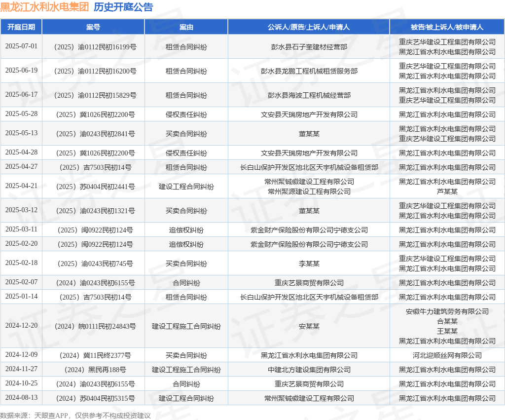This screenshot has width=505, height=420.
Task: Select date cell 2025-03-11
Action: 21,229
